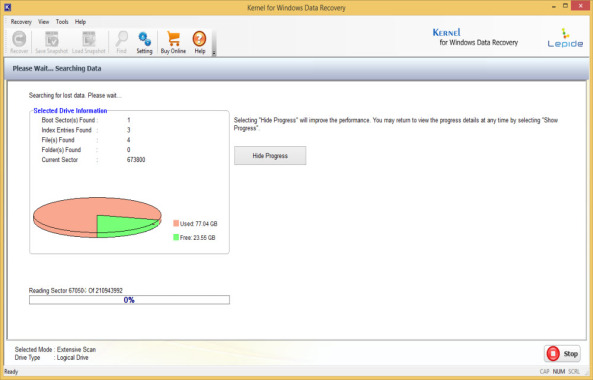Viewport: 593px width, 380px height.
Task: Click the Reading Sector status text
Action: click(x=76, y=291)
